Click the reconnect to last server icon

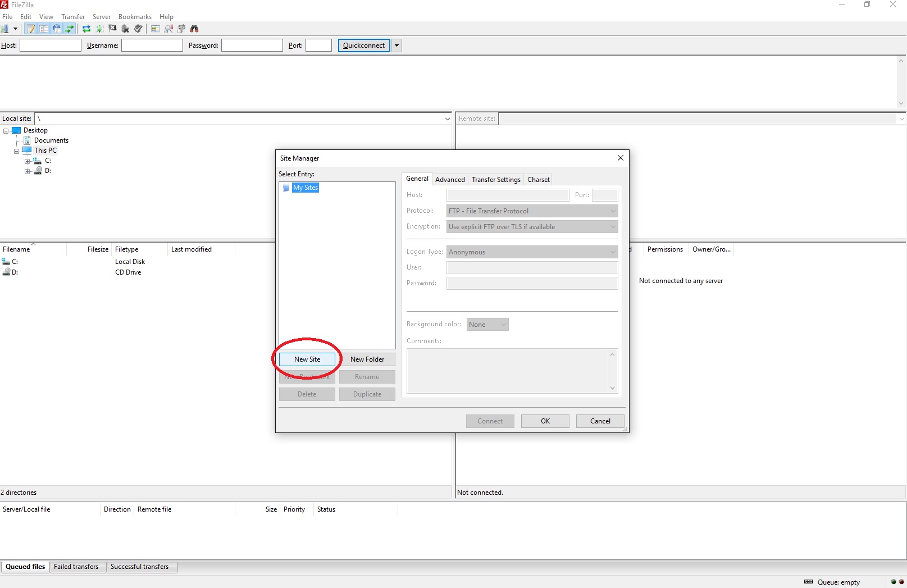(x=138, y=29)
